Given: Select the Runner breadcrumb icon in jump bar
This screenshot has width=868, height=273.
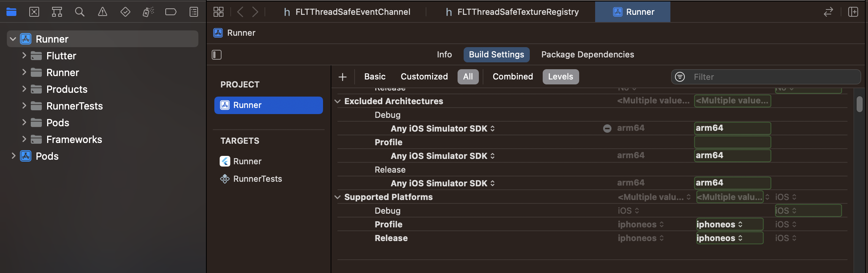Looking at the screenshot, I should pos(218,33).
